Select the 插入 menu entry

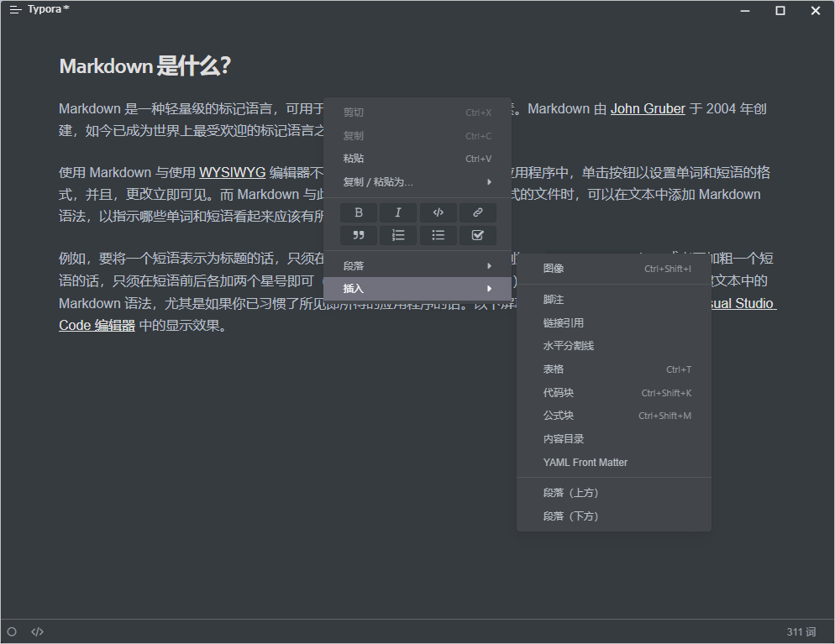point(417,289)
